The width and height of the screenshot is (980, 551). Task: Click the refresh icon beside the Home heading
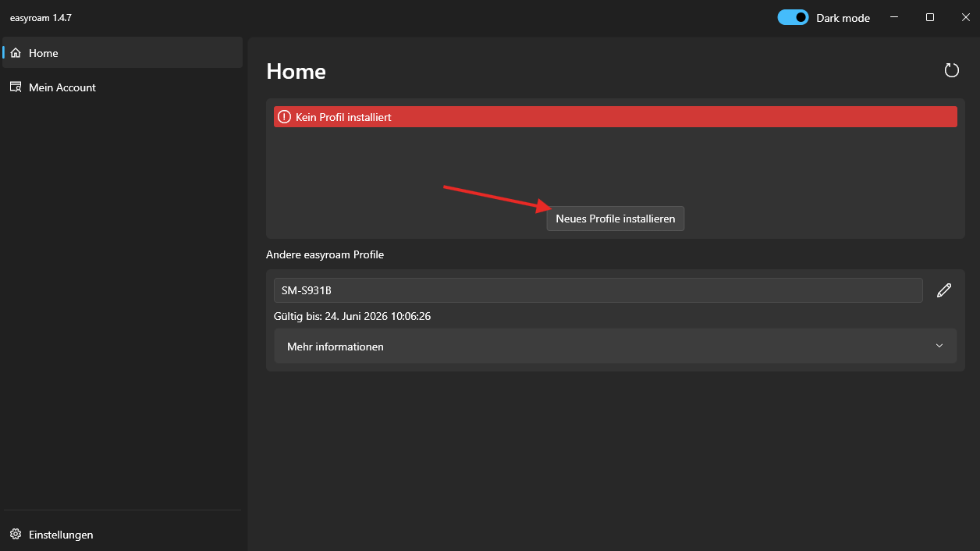(951, 70)
